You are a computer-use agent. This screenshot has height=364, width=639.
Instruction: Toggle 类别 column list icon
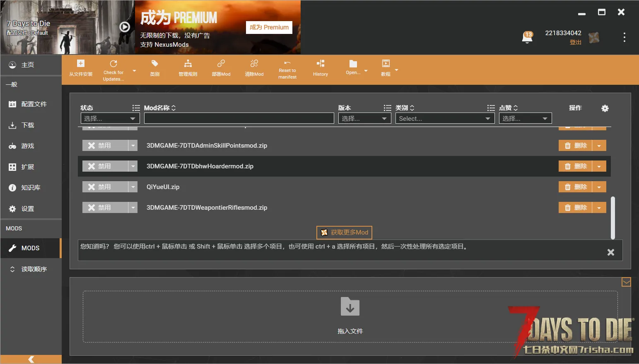tap(491, 108)
